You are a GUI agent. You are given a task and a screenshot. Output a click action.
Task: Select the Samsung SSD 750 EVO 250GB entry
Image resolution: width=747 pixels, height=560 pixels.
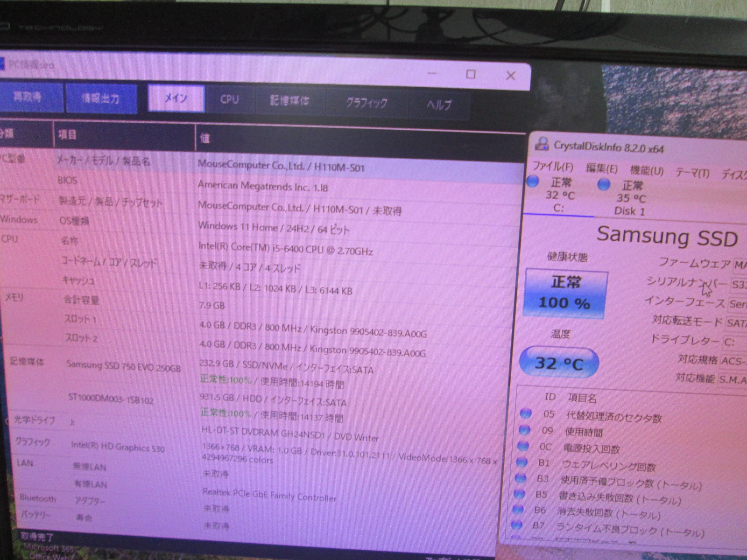(123, 367)
